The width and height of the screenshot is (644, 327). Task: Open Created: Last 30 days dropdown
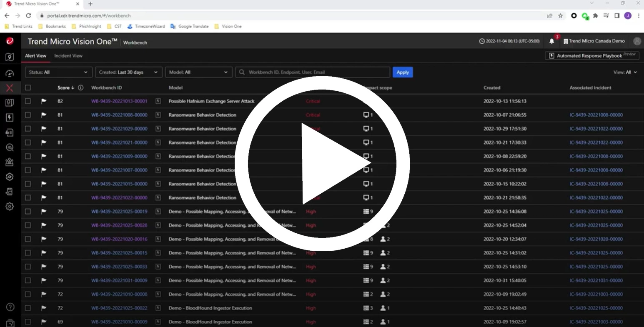(x=128, y=72)
